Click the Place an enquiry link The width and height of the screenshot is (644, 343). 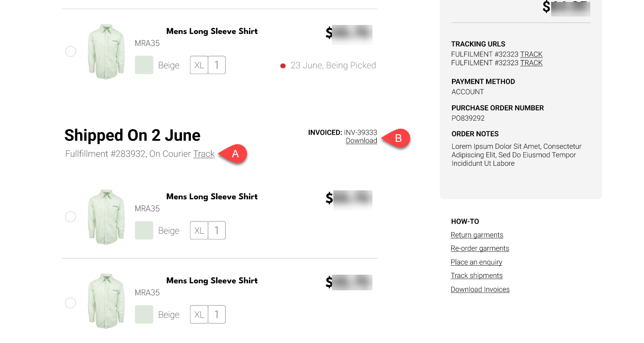(x=476, y=262)
